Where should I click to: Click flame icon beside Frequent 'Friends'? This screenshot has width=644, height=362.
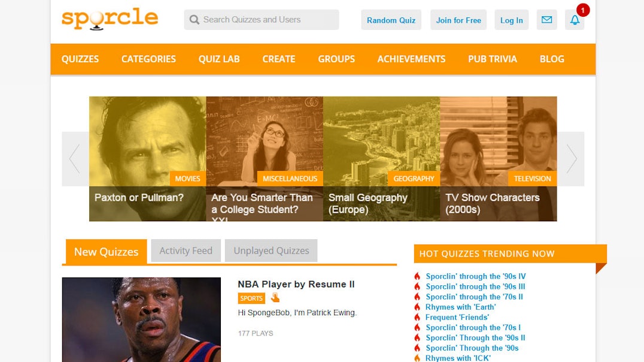pyautogui.click(x=417, y=318)
